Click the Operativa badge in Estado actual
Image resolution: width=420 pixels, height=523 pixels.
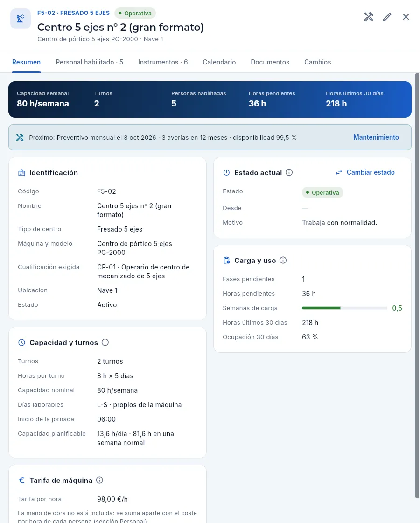tap(322, 192)
